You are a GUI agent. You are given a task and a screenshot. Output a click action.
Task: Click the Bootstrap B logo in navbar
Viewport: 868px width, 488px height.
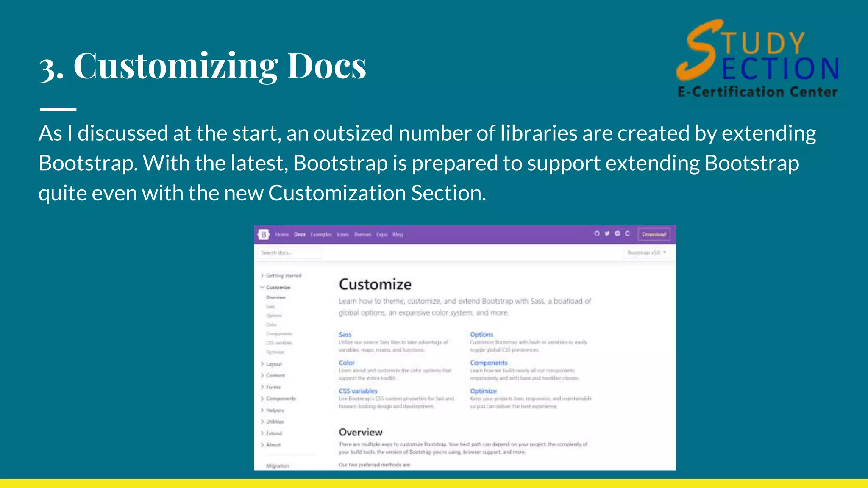pos(264,234)
